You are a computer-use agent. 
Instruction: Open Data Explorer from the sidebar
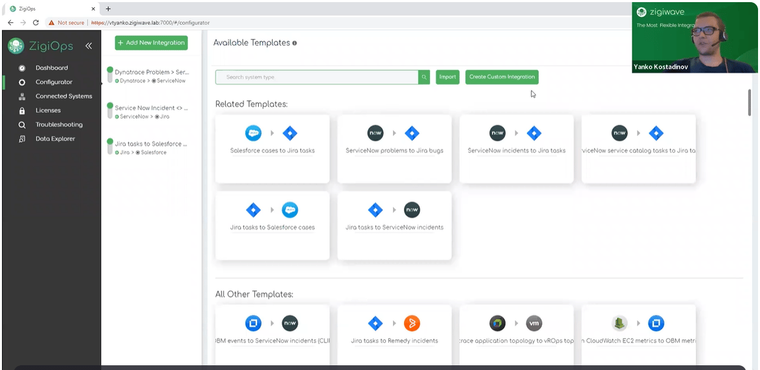pyautogui.click(x=55, y=139)
